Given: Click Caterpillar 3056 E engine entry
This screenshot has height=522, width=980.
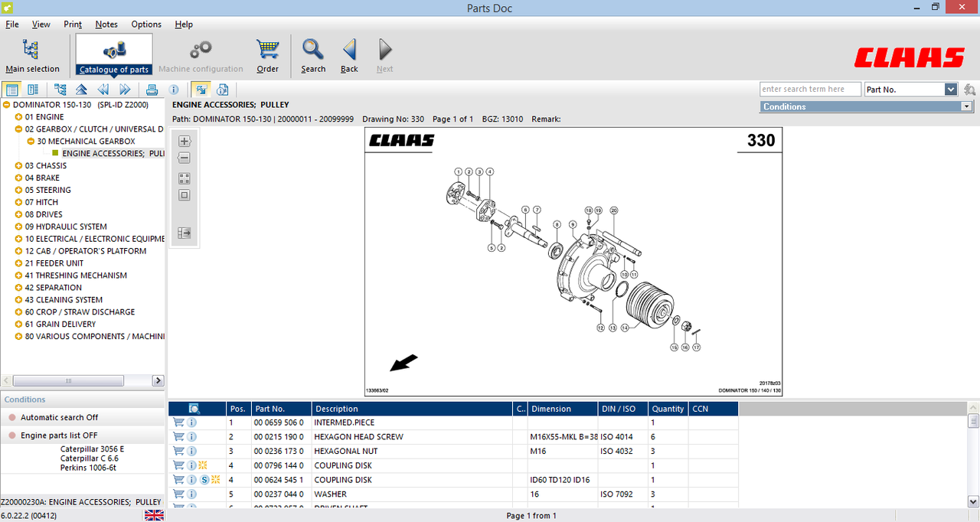Looking at the screenshot, I should pyautogui.click(x=92, y=449).
